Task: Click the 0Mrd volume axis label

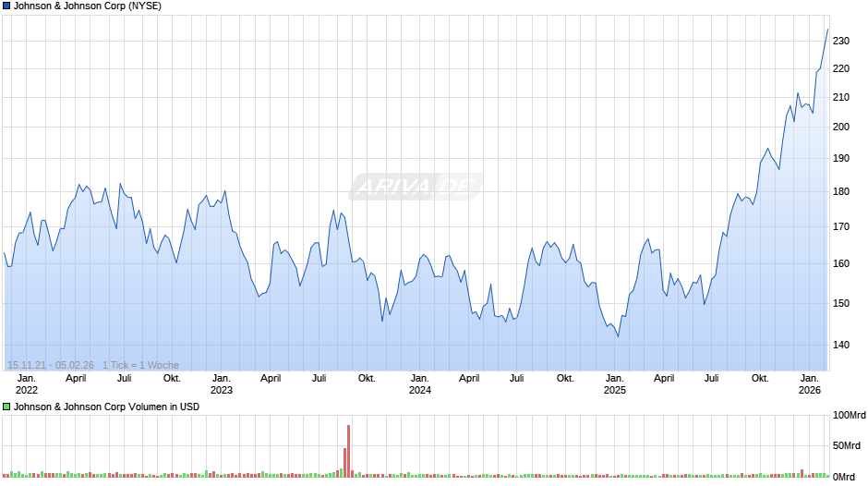Action: 844,477
